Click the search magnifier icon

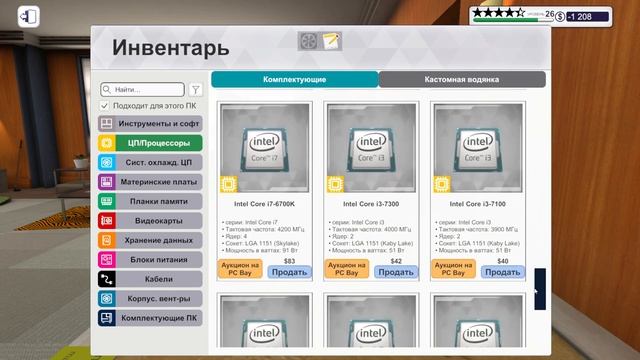(x=107, y=89)
